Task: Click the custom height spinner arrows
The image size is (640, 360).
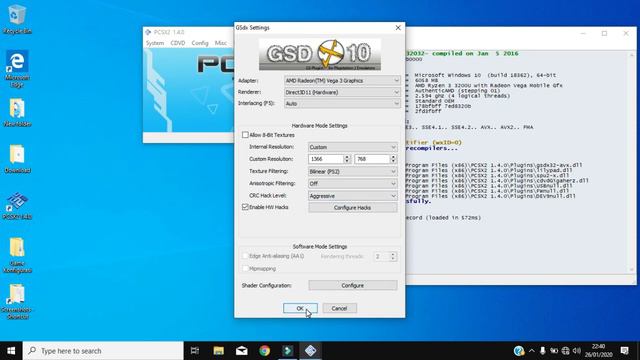Action: (x=393, y=159)
